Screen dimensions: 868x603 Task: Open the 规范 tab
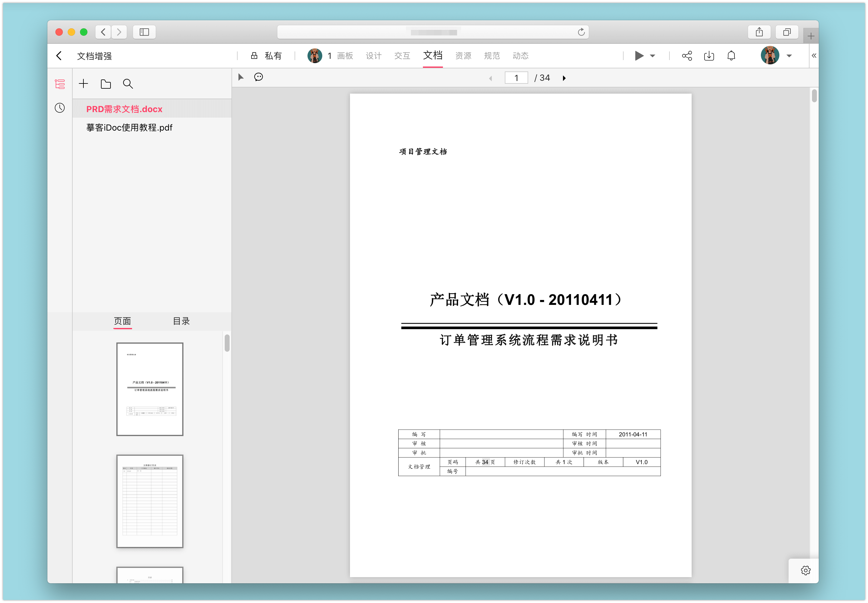(x=492, y=56)
